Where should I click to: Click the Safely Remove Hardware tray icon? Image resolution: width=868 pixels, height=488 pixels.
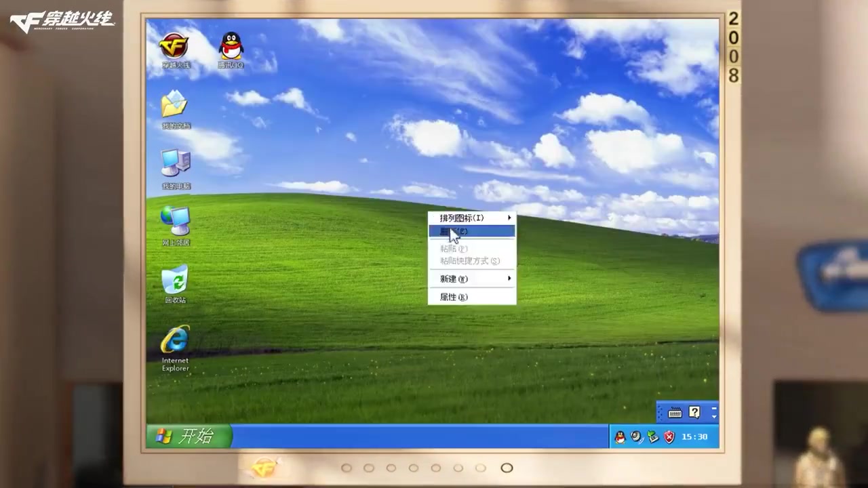click(652, 437)
